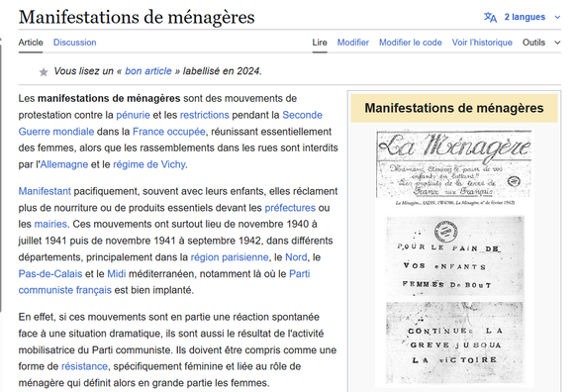Open the Manifestant link

(45, 191)
